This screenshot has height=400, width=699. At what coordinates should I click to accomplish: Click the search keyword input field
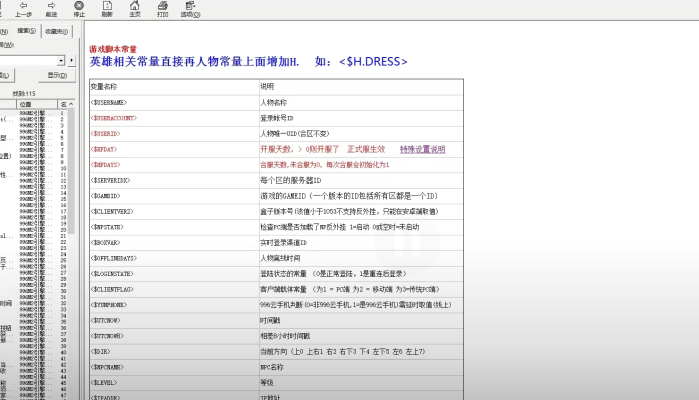point(28,60)
